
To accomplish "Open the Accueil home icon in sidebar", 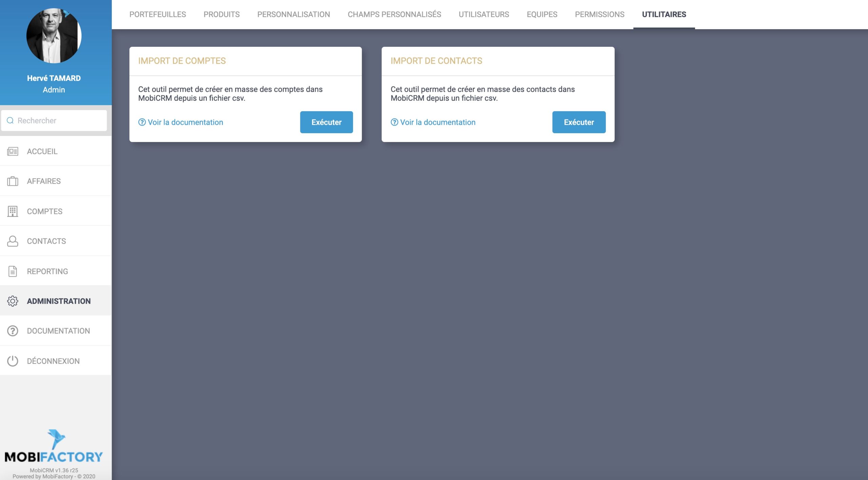I will (13, 151).
